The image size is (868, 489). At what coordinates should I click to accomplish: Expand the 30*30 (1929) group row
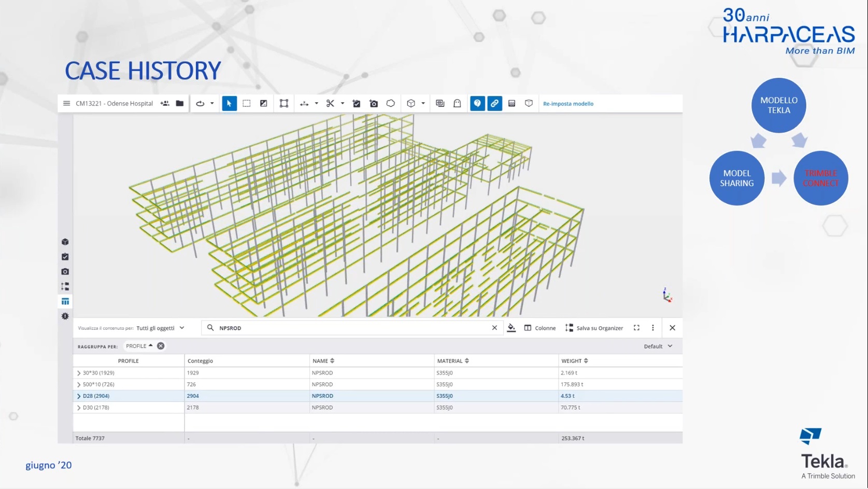click(79, 373)
